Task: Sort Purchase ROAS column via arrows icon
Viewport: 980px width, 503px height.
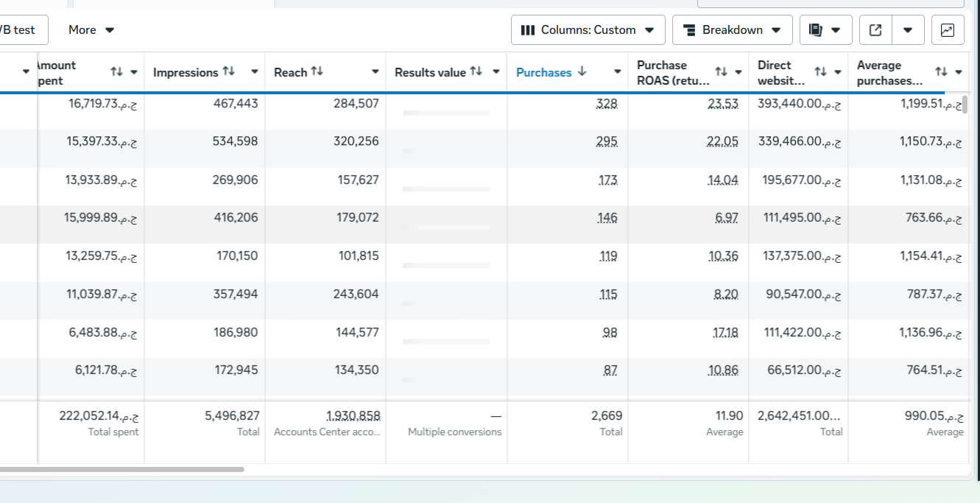Action: [x=722, y=71]
